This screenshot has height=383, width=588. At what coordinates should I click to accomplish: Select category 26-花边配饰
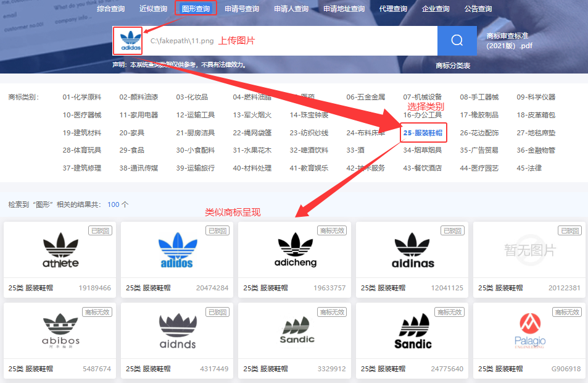pyautogui.click(x=479, y=133)
